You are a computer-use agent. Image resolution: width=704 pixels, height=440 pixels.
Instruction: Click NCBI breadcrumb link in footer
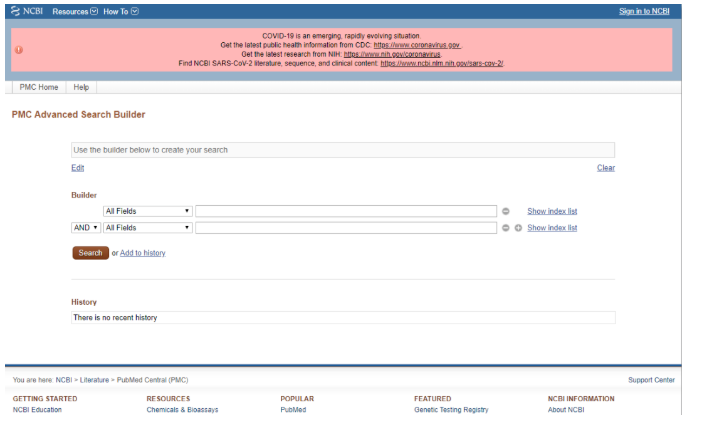click(x=64, y=380)
